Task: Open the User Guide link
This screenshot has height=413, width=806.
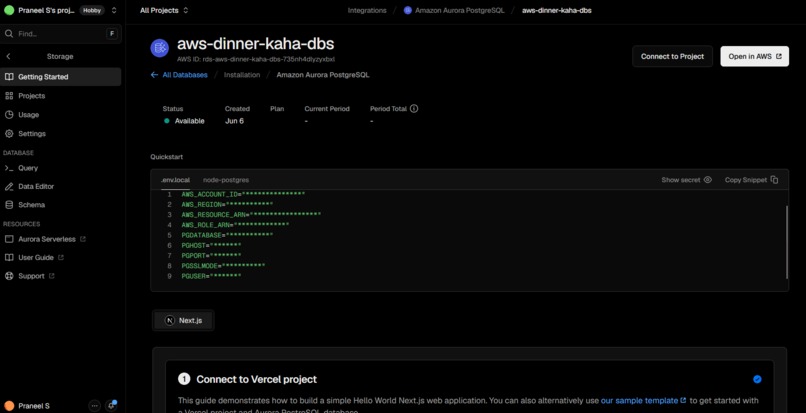Action: [36, 258]
